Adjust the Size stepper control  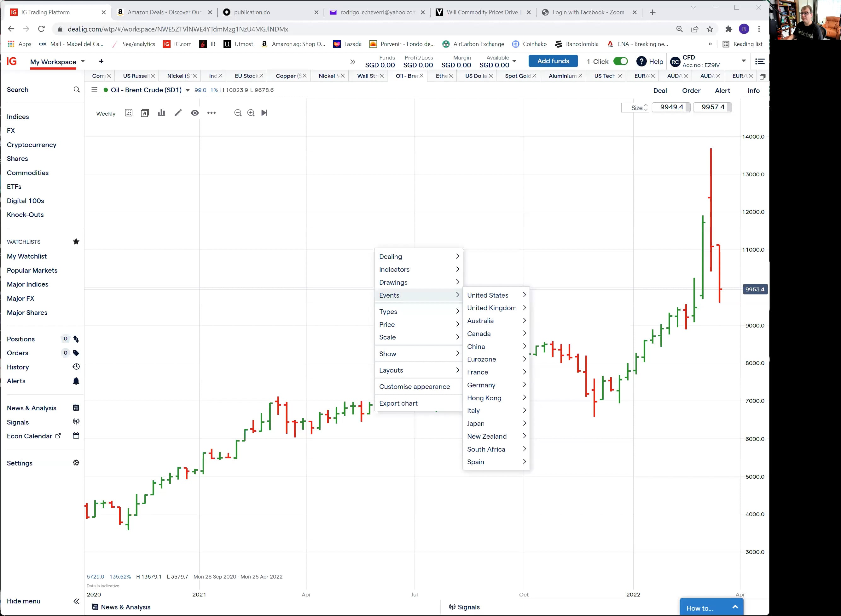click(x=645, y=107)
